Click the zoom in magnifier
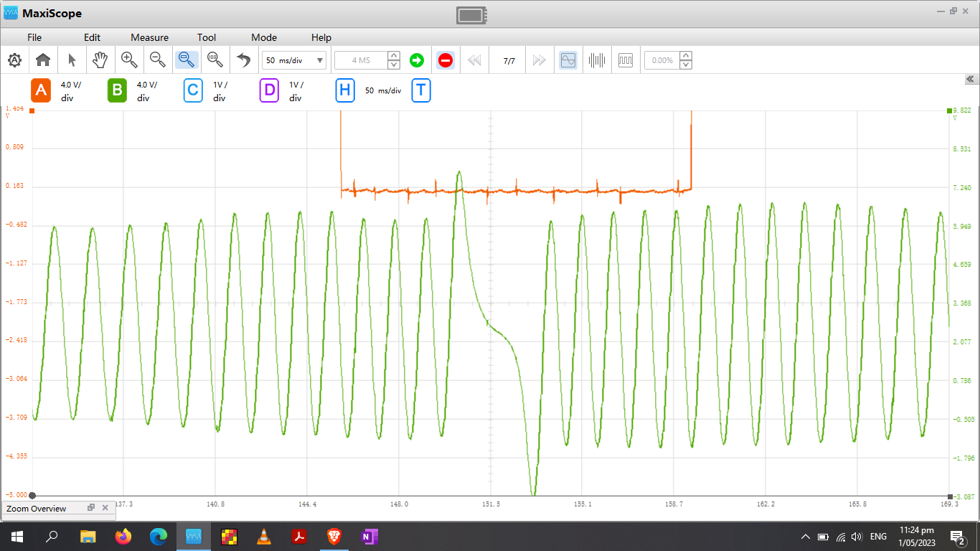The width and height of the screenshot is (980, 551). [129, 60]
